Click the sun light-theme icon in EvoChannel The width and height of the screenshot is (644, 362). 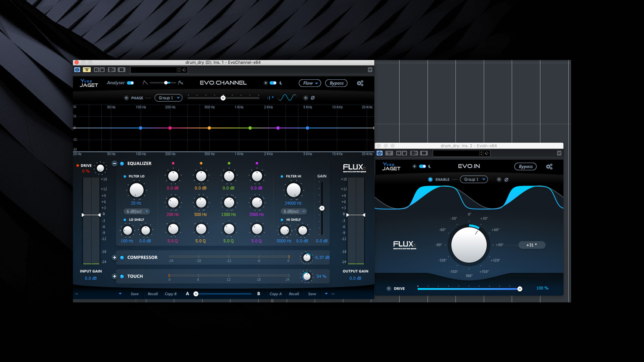(x=266, y=83)
